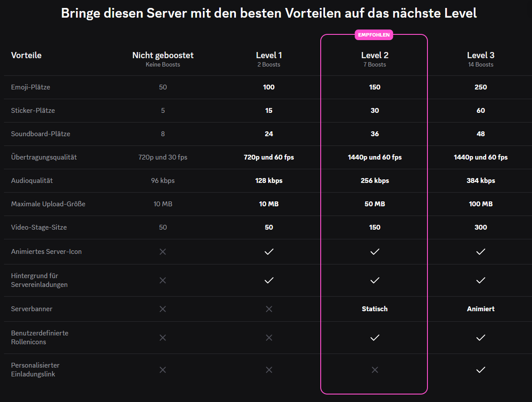Click the Level 2 checkmark for Animiertes Server-Icon
Viewport: 532px width, 402px height.
coord(375,252)
